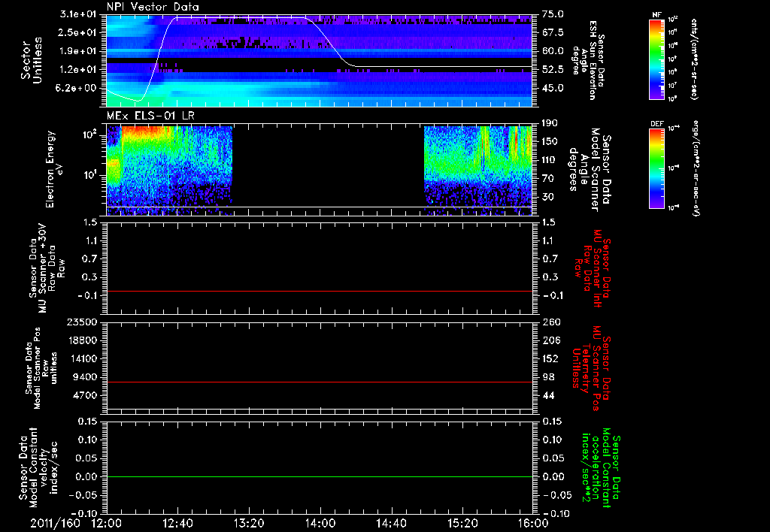Click the '75.0' sun elevation axis value
The width and height of the screenshot is (770, 532).
pyautogui.click(x=553, y=14)
